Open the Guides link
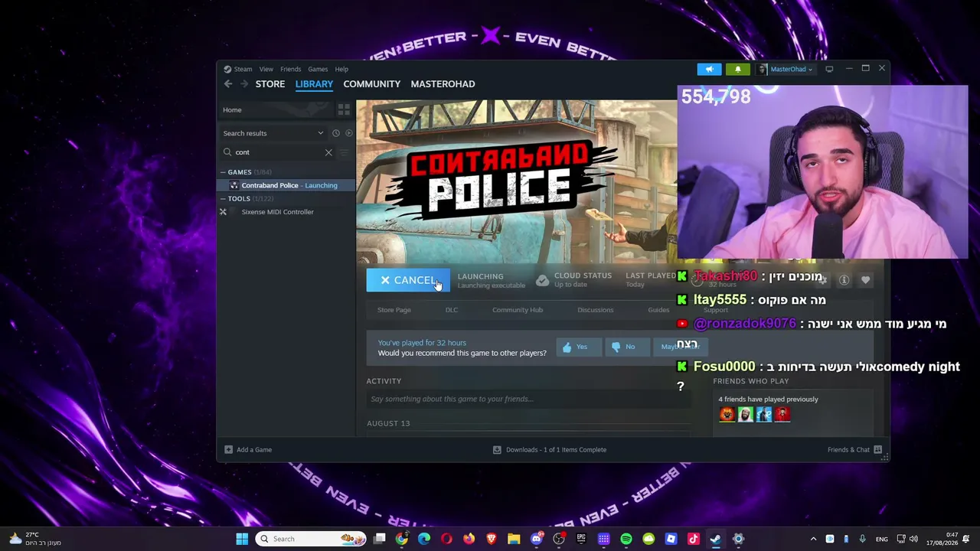980x551 pixels. click(x=658, y=310)
